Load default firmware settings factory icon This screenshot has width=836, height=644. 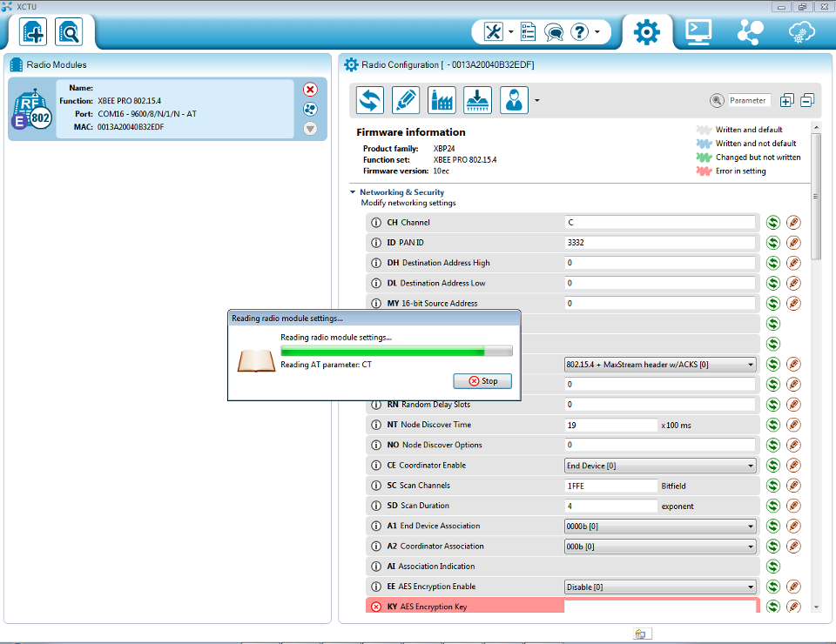pos(442,99)
